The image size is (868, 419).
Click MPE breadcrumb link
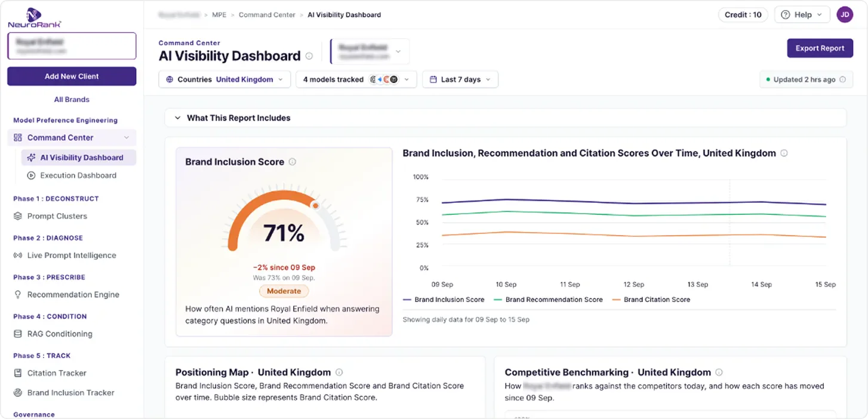(x=219, y=15)
